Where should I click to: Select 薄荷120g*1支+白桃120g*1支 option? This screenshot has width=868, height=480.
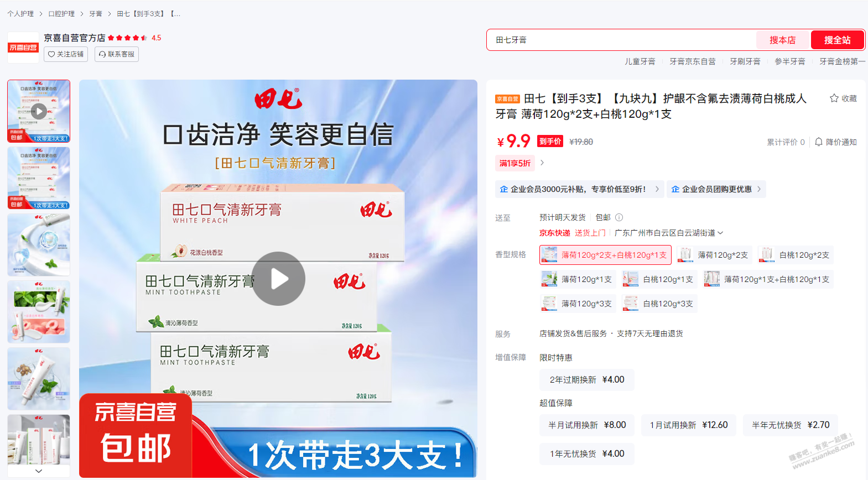[x=768, y=279]
